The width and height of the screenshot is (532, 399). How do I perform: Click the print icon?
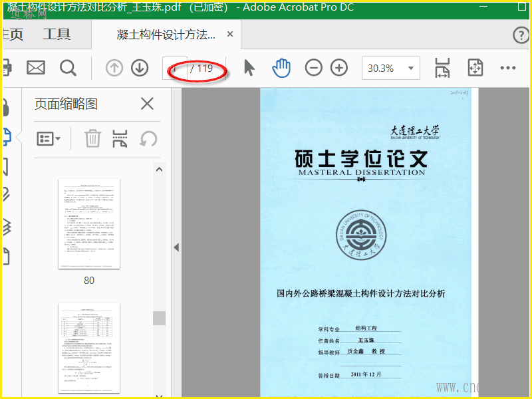coord(7,68)
